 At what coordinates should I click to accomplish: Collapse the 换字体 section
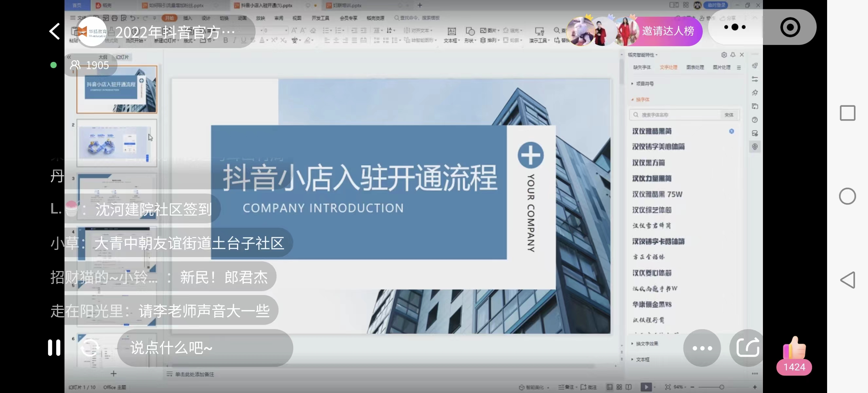(640, 100)
